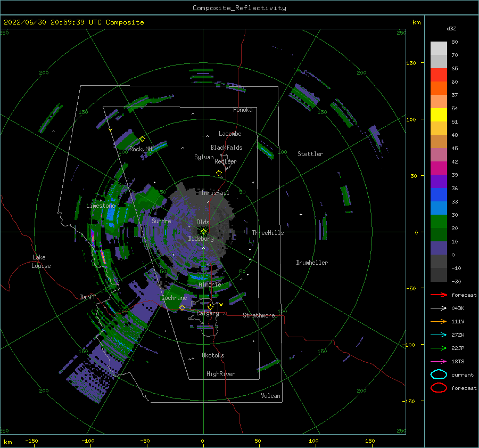Pick the red 60–65 dBZ swatch
Viewport: 479px width, 448px height.
click(x=439, y=75)
